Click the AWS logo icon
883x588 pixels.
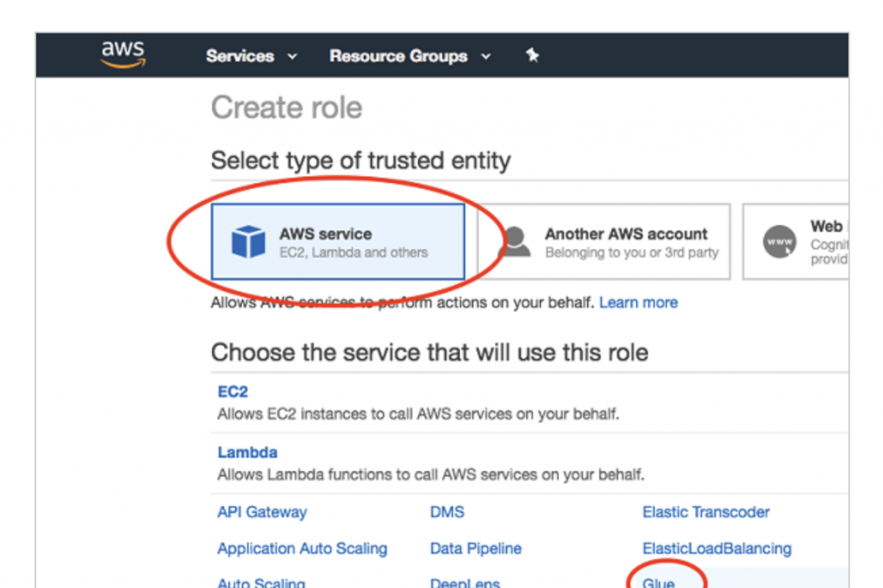tap(123, 54)
